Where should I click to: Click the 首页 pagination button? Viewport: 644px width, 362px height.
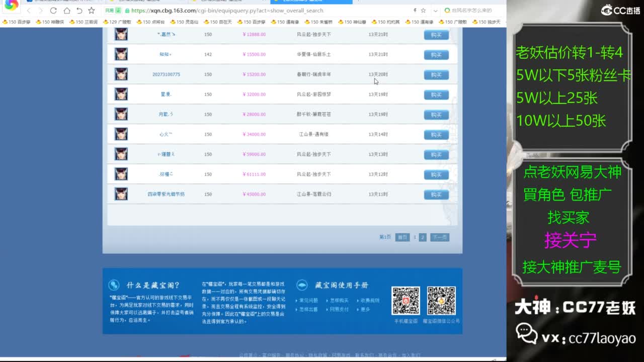coord(403,237)
